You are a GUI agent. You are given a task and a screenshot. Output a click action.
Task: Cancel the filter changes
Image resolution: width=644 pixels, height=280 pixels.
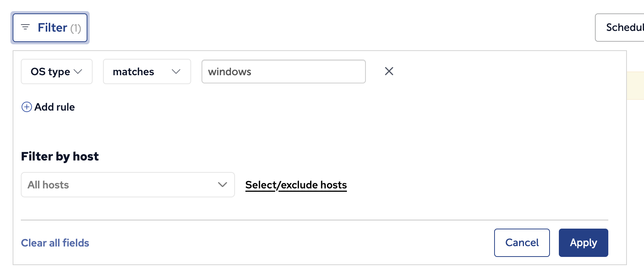tap(522, 243)
